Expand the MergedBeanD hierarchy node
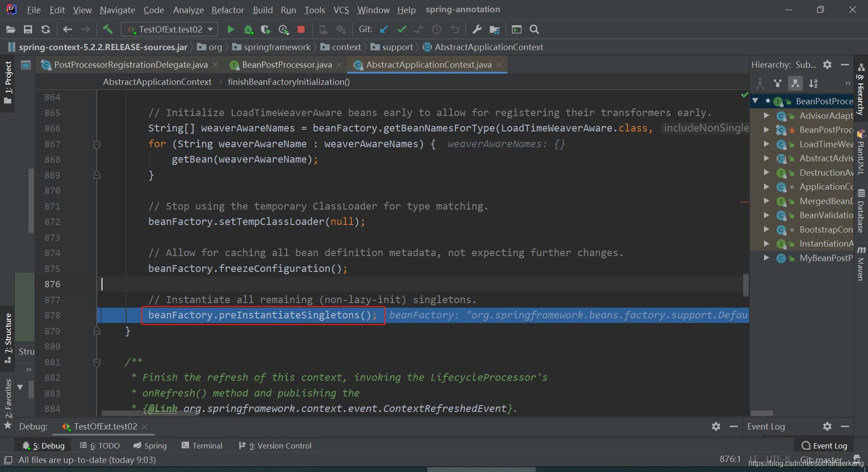 [x=766, y=201]
